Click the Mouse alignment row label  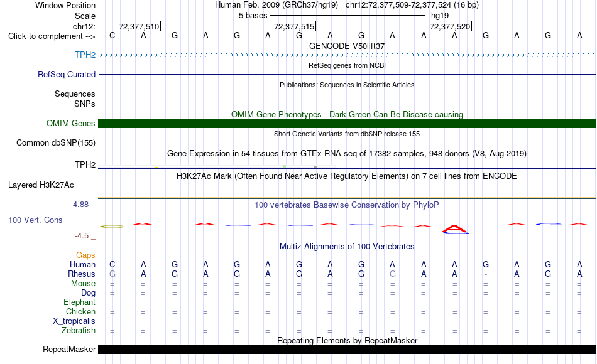(x=83, y=284)
